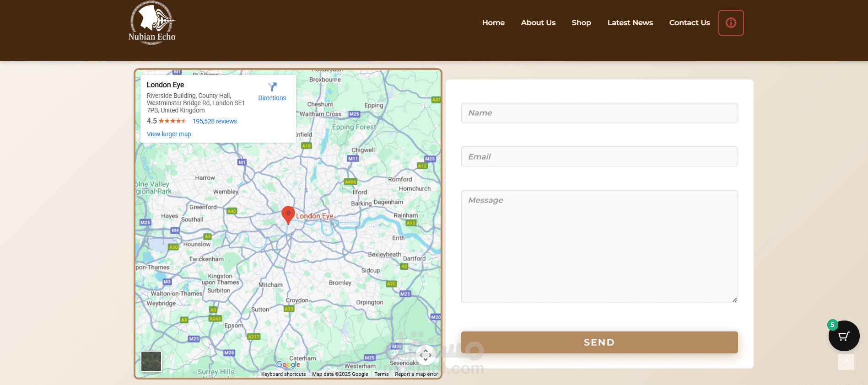Go to Home menu item
This screenshot has height=385, width=868.
click(x=493, y=22)
